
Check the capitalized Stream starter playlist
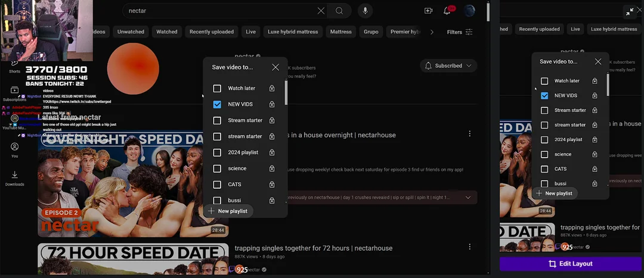click(x=217, y=121)
